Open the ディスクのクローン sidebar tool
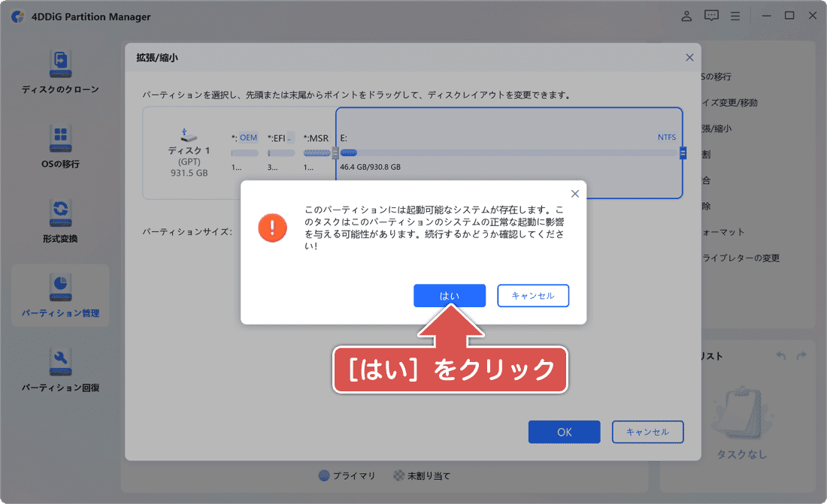This screenshot has height=504, width=827. (60, 71)
